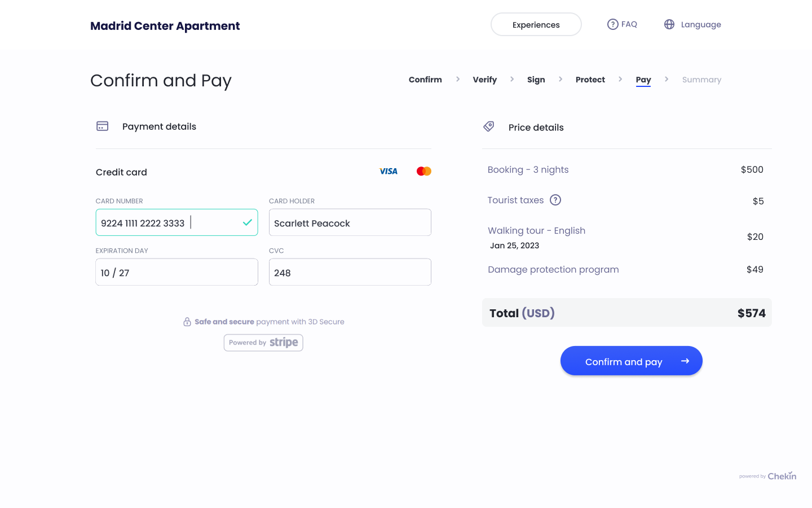Click the green checkmark in card number field
The width and height of the screenshot is (812, 508).
coord(247,222)
